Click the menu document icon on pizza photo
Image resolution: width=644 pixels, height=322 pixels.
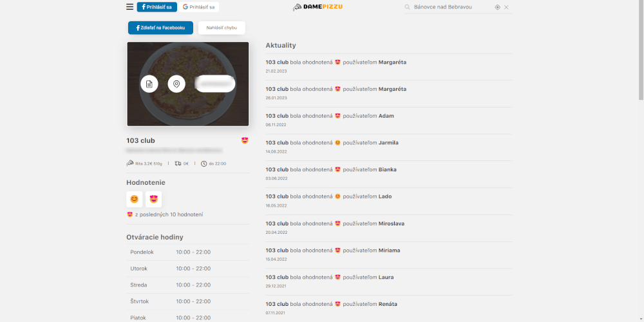point(149,84)
